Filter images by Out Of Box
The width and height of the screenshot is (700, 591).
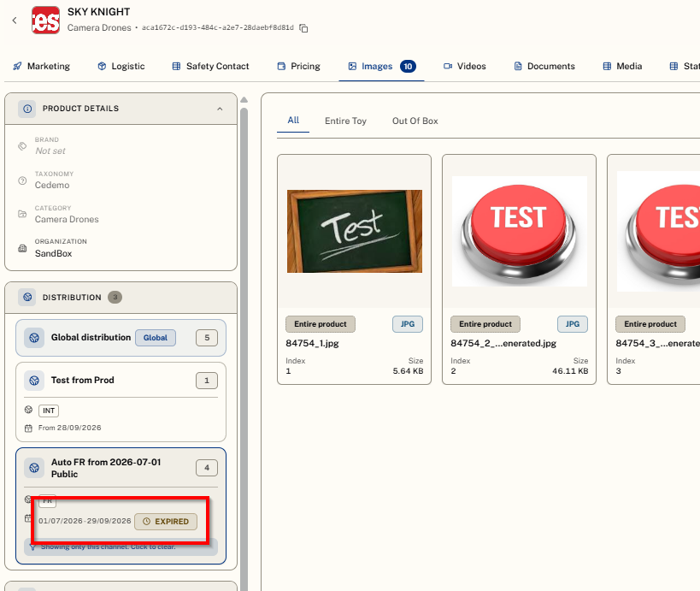(415, 121)
